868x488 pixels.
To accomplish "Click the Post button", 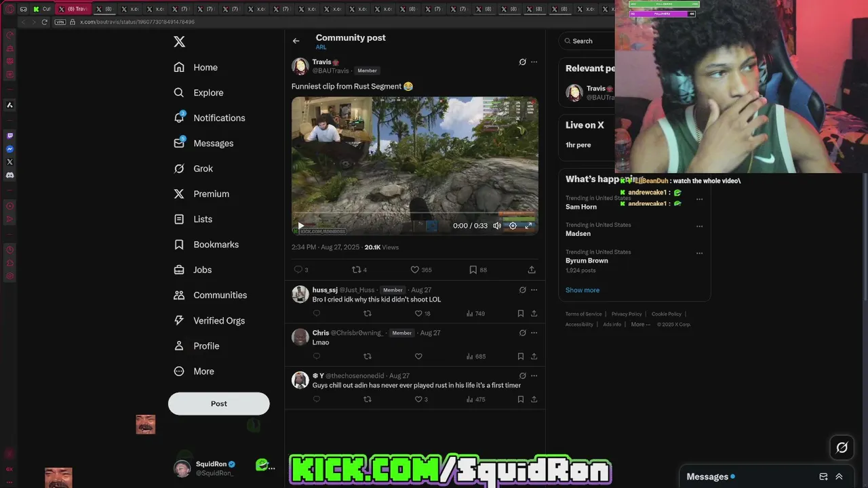I will pos(219,403).
